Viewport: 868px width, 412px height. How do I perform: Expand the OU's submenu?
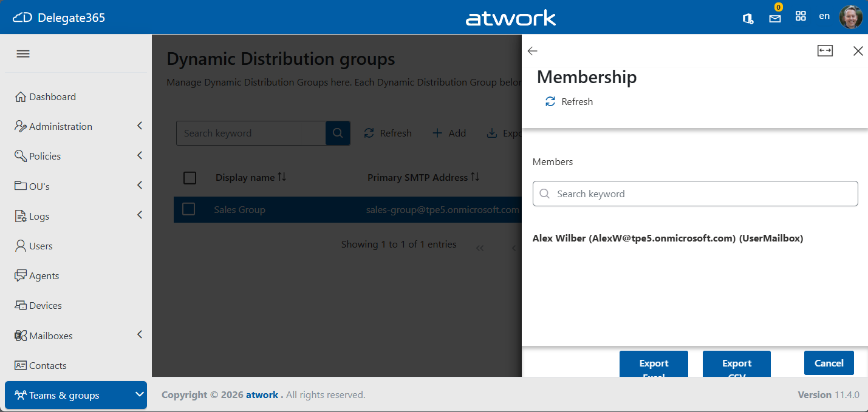(140, 186)
